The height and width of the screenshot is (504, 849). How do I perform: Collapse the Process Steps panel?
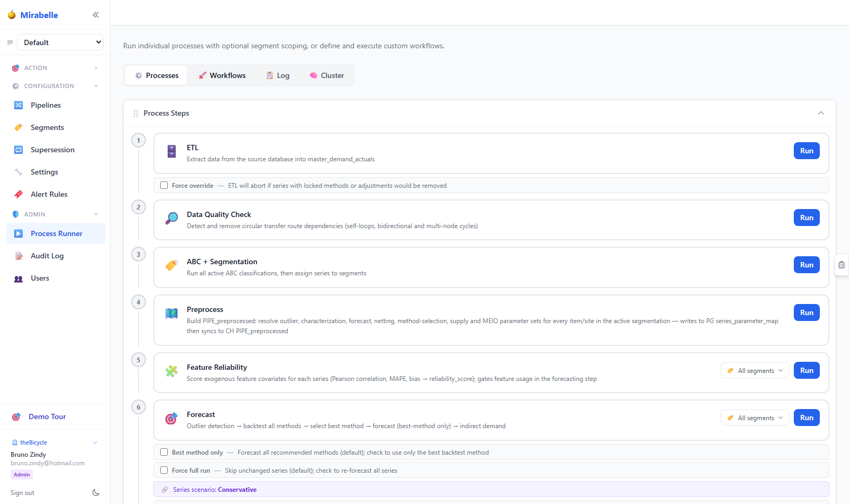821,113
